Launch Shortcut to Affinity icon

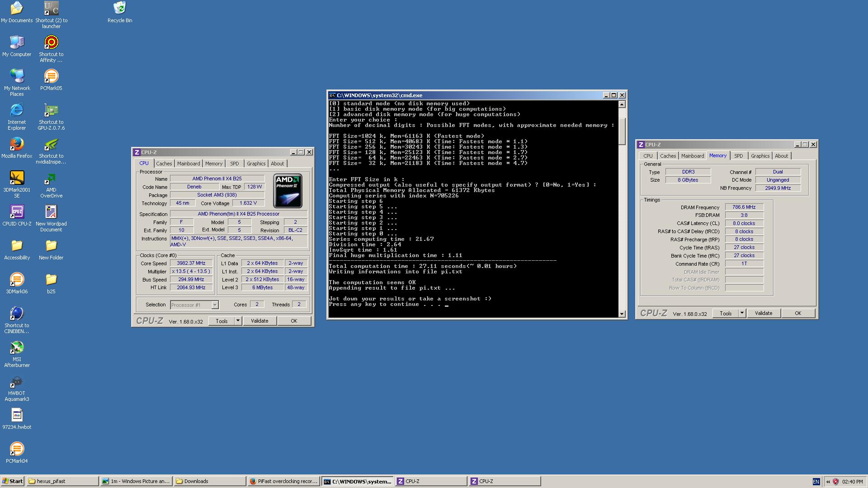[51, 49]
